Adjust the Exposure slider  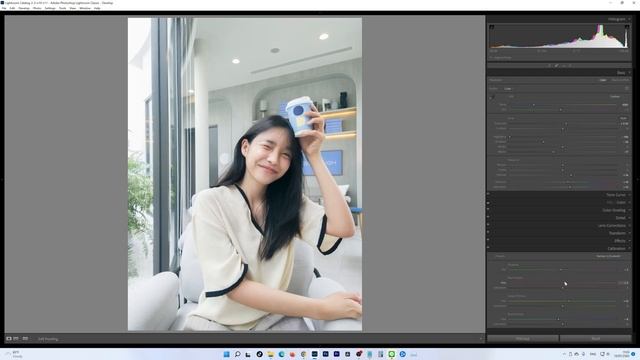click(562, 123)
